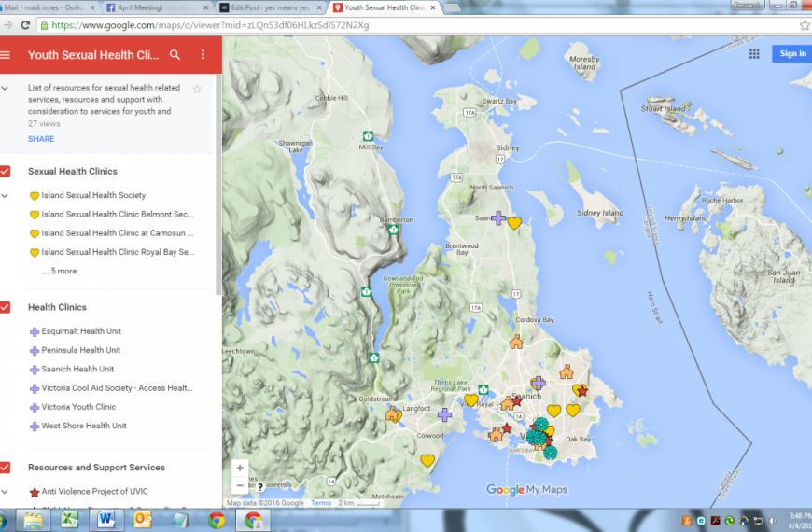This screenshot has height=532, width=812.
Task: Open File Explorer from taskbar
Action: (x=34, y=520)
